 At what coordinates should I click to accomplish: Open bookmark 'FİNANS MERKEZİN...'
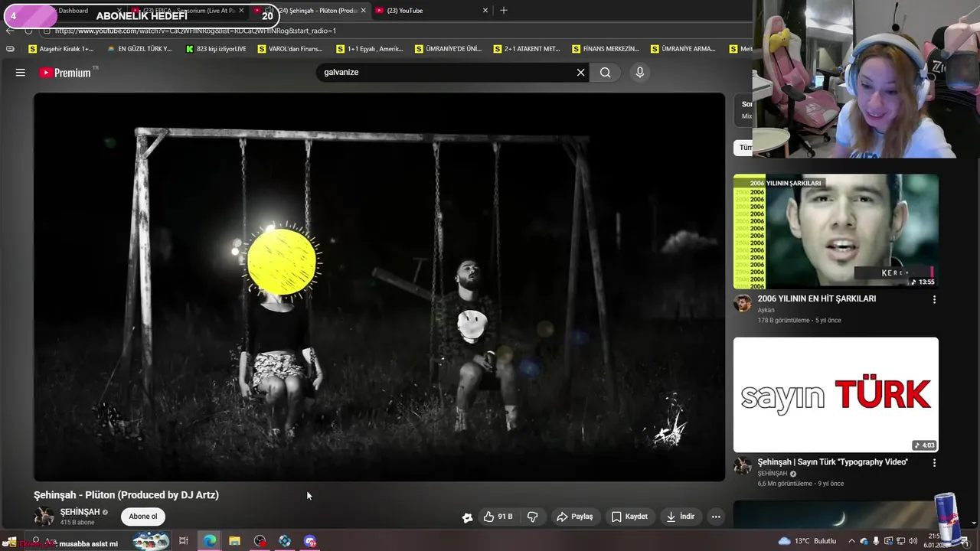coord(606,49)
